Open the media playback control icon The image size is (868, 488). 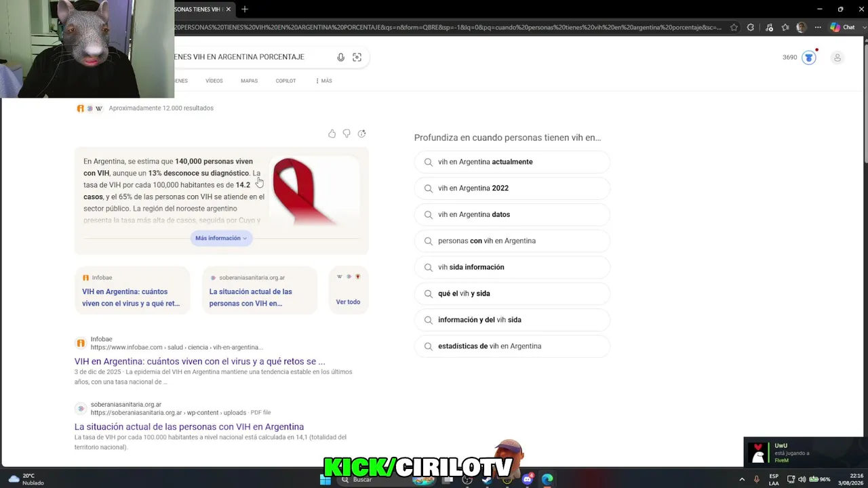769,28
